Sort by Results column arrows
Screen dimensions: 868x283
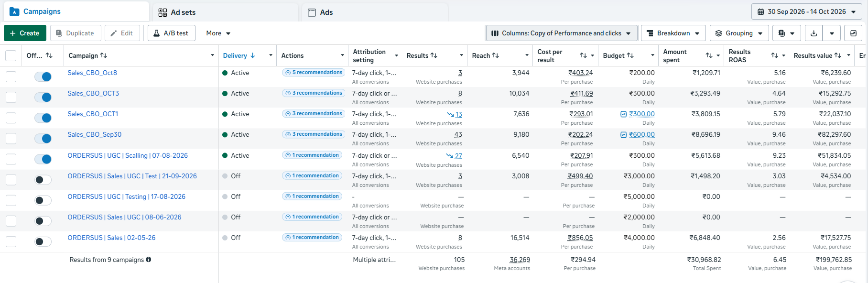[434, 55]
